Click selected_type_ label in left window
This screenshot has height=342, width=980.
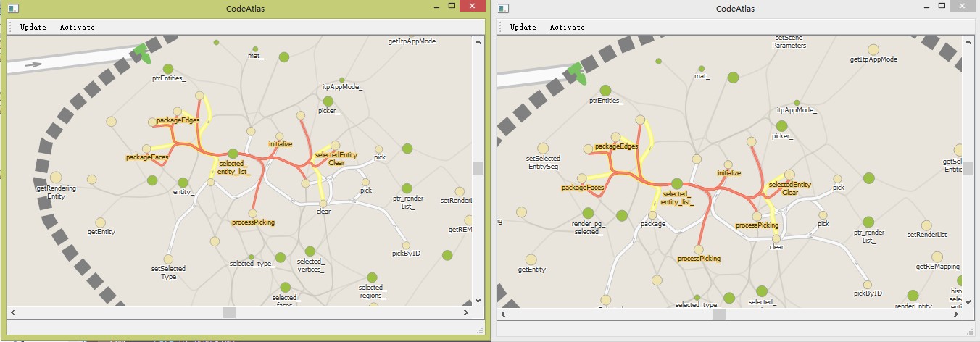pyautogui.click(x=252, y=264)
